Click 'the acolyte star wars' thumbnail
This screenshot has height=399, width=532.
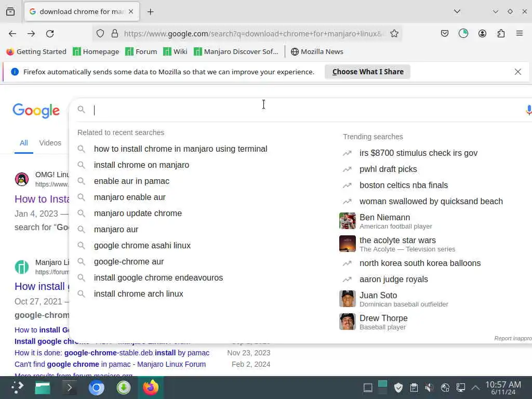347,244
